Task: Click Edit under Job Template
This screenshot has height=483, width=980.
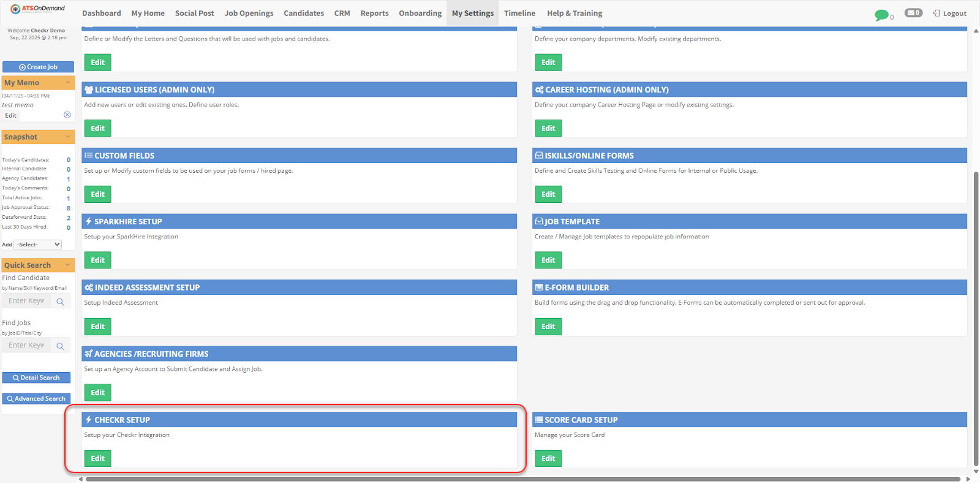Action: (x=548, y=260)
